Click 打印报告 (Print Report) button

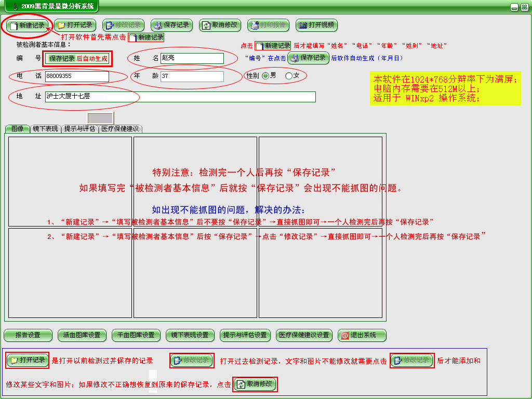[x=268, y=25]
